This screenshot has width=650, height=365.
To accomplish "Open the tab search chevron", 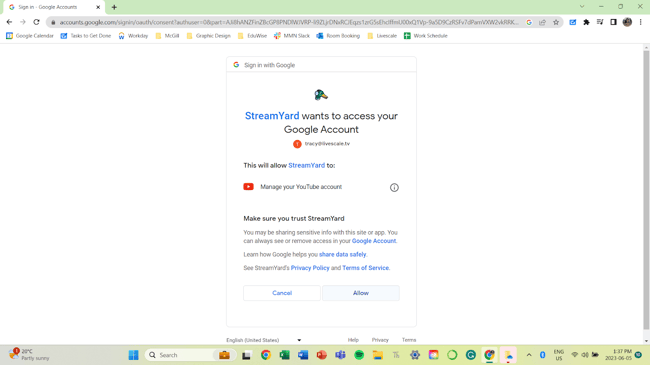I will click(x=582, y=7).
